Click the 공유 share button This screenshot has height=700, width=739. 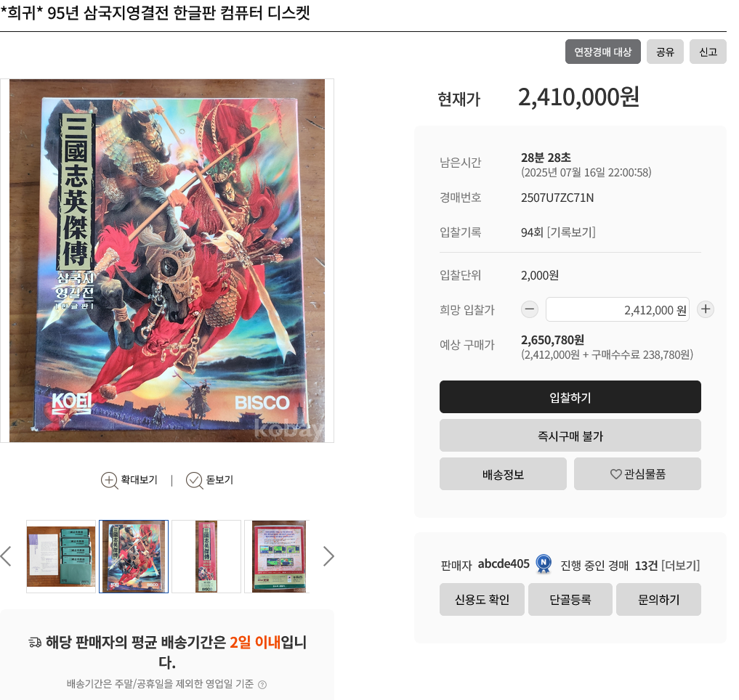665,52
